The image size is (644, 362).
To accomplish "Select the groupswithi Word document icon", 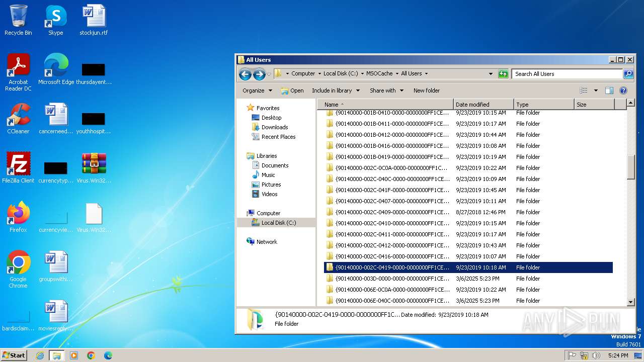I will click(x=56, y=267).
